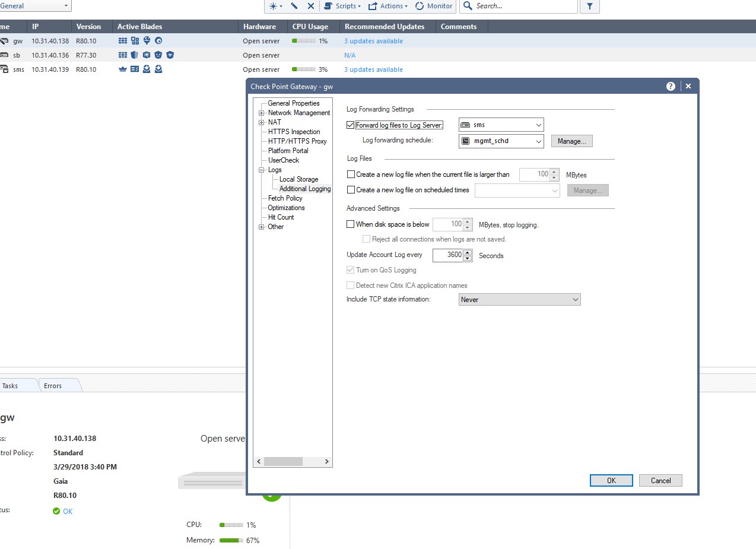Click the Firewall blade icon in gw row
Image resolution: width=756 pixels, height=549 pixels.
coord(123,41)
